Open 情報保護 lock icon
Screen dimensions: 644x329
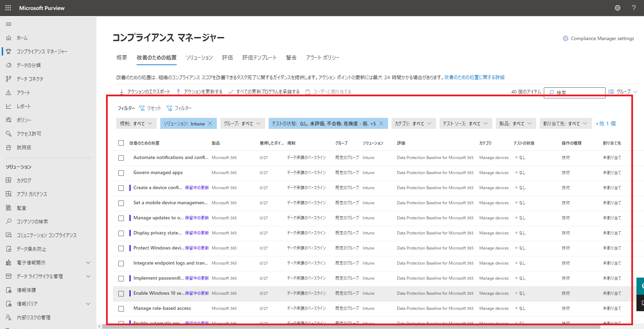pyautogui.click(x=9, y=290)
